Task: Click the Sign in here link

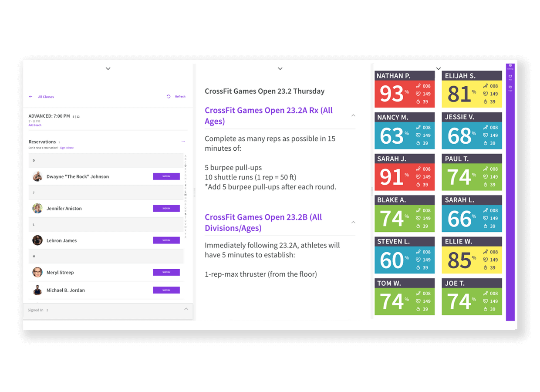Action: click(67, 148)
